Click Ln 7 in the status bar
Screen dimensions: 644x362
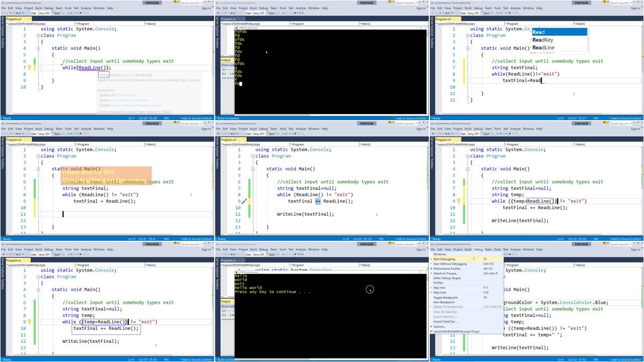pyautogui.click(x=131, y=118)
